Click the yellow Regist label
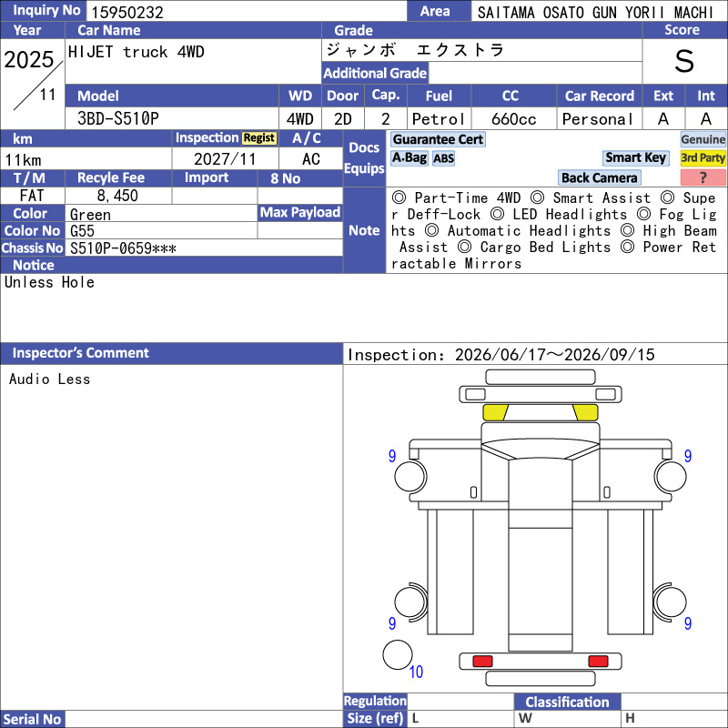Screen dimensions: 728x728 coord(259,138)
